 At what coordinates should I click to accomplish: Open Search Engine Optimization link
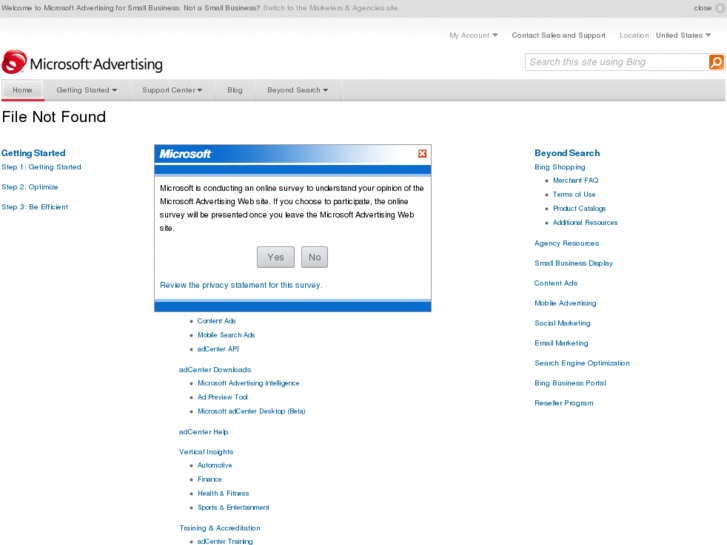[582, 363]
